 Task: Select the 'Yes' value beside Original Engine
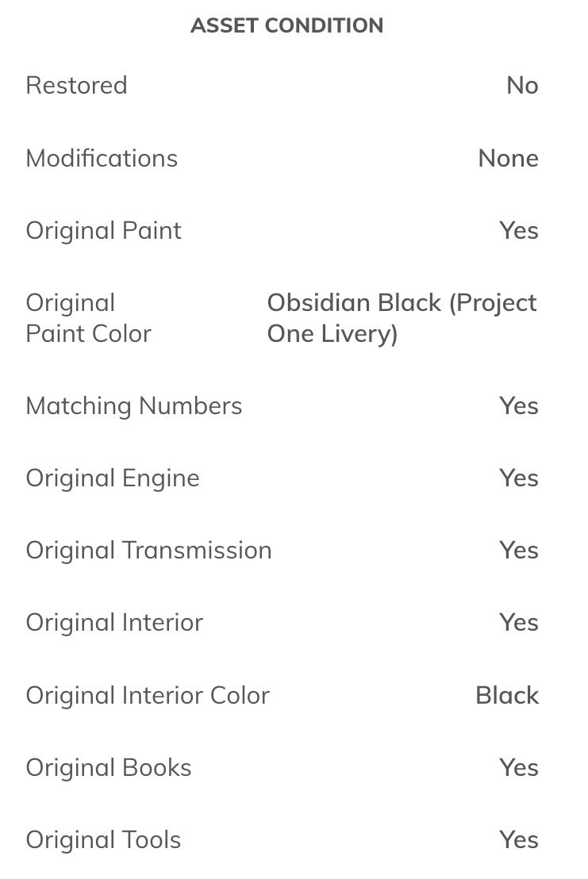pos(519,478)
